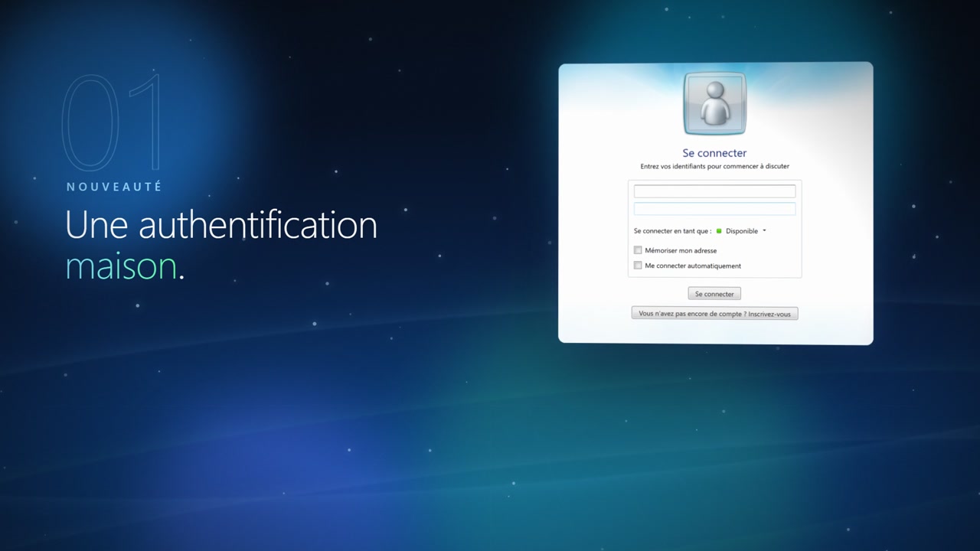Click the Se connecter heading text
The image size is (980, 551).
tap(714, 153)
